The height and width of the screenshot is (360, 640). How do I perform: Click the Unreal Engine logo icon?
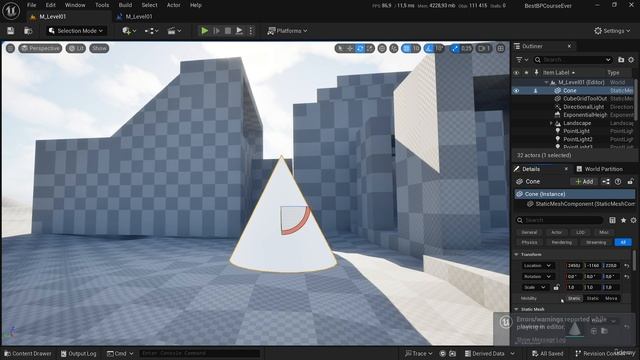click(11, 11)
